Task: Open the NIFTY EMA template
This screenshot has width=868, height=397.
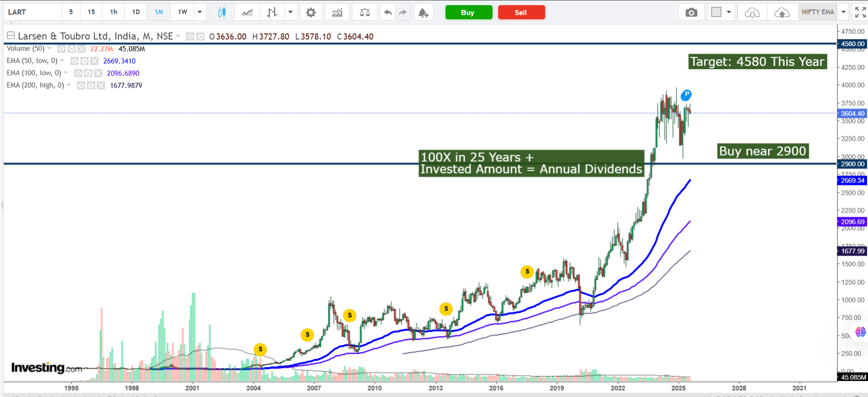Action: [818, 12]
